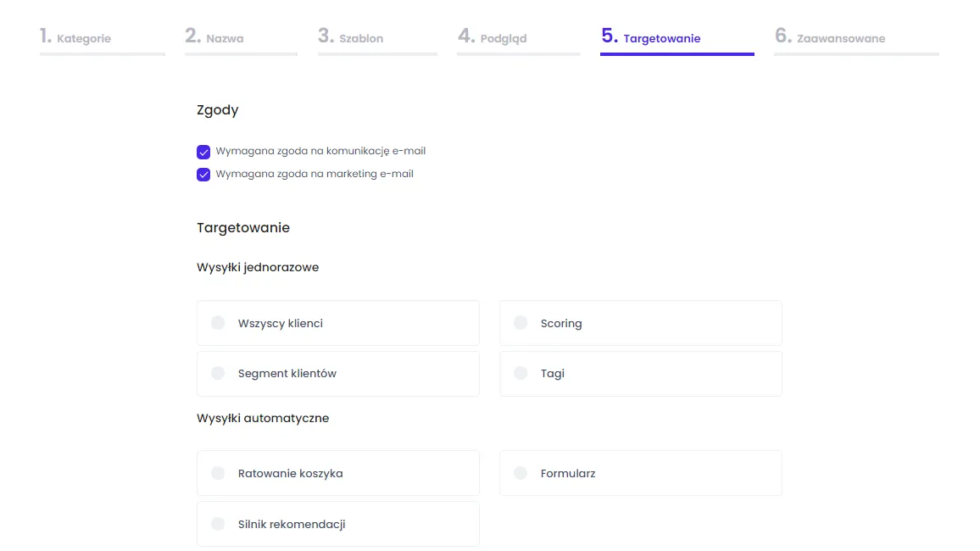The height and width of the screenshot is (551, 980).
Task: Click the Targetowanie section heading
Action: tap(243, 227)
